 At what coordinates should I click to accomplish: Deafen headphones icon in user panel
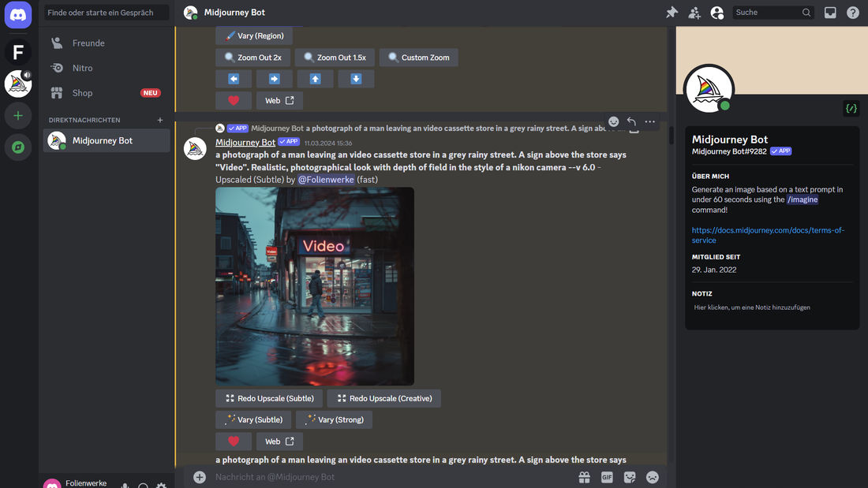click(143, 485)
